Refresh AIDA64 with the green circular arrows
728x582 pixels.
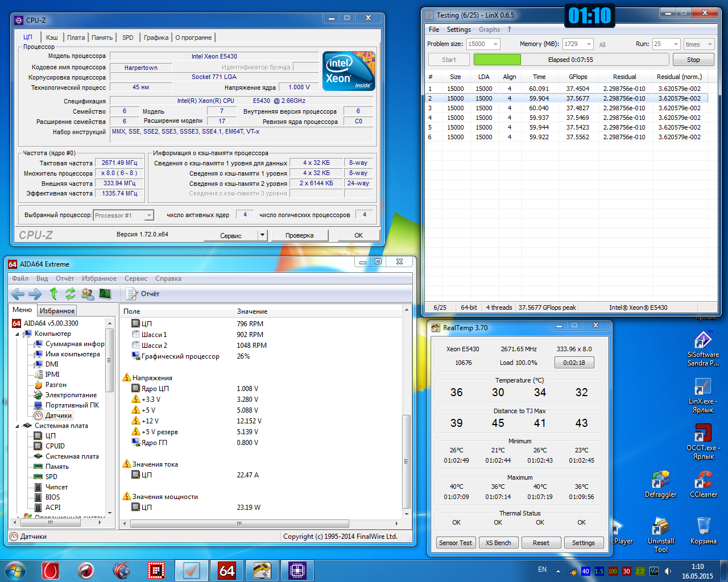point(71,294)
